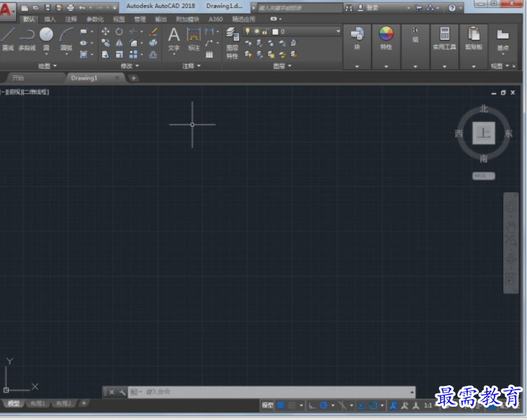Click the Explode tool icon
The width and height of the screenshot is (527, 420).
(x=153, y=43)
